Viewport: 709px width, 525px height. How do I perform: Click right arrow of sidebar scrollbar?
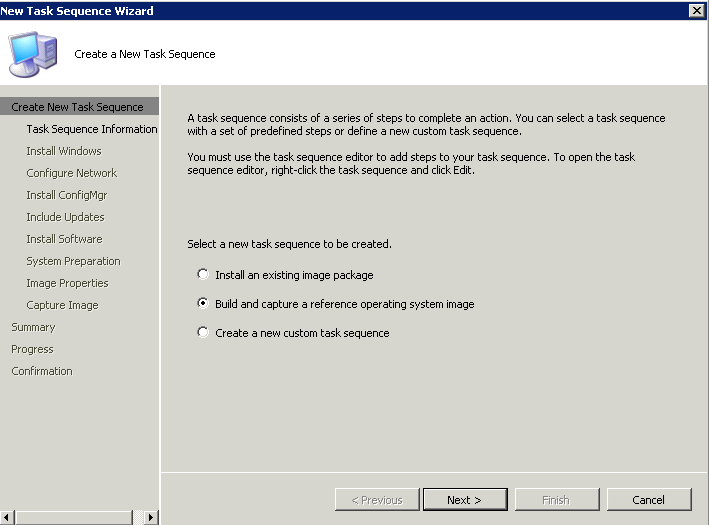click(151, 517)
